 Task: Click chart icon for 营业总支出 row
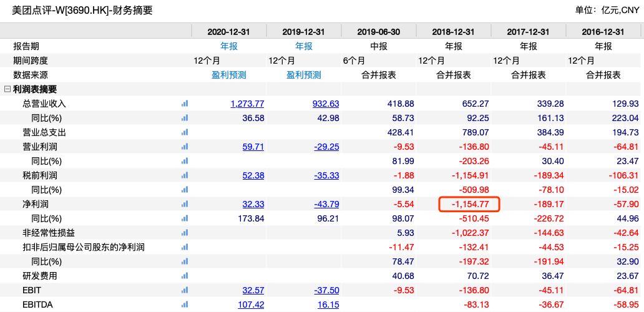184,132
